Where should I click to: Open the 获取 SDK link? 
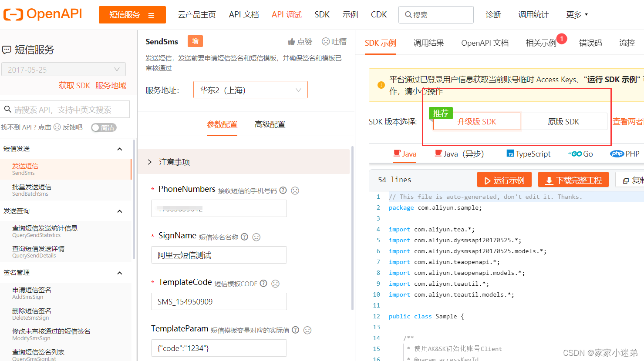(74, 85)
